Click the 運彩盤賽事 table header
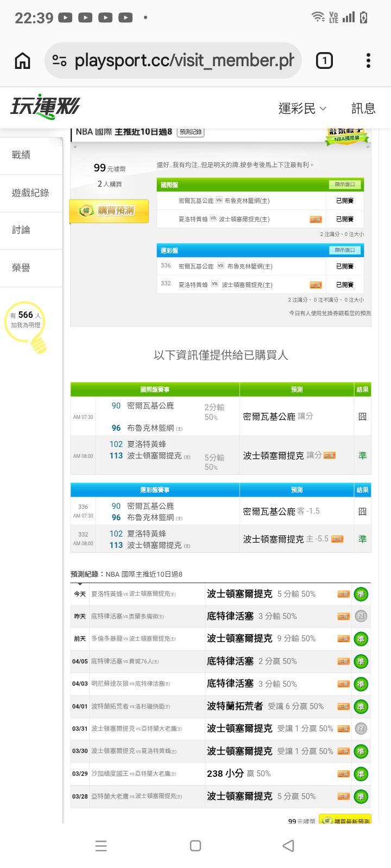This screenshot has width=391, height=868. click(x=155, y=490)
